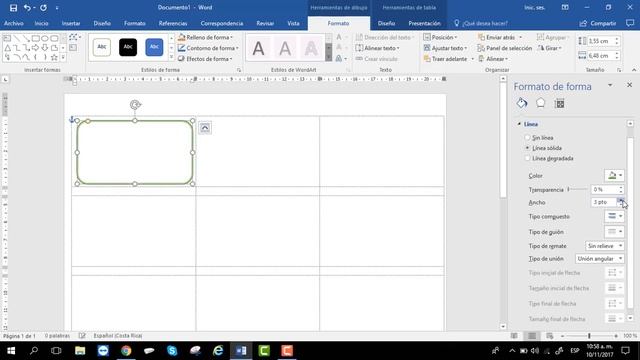The image size is (640, 360).
Task: Select the Línea sólida radio option
Action: (527, 148)
